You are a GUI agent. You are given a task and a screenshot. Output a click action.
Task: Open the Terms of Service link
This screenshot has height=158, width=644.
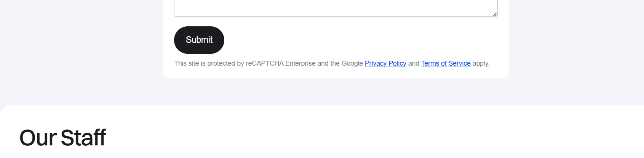(446, 63)
